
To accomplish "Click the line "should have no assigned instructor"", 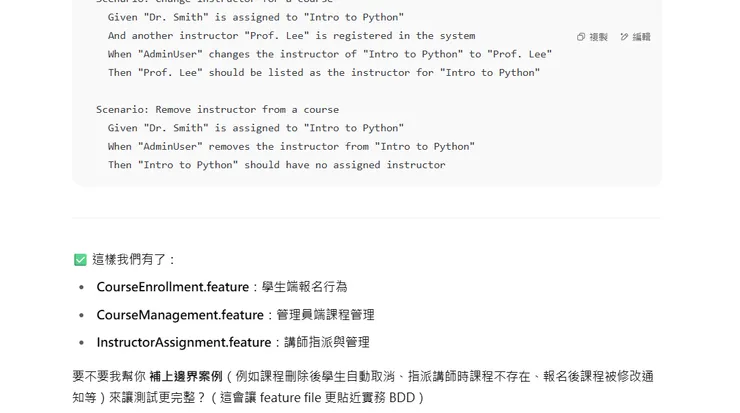I will pyautogui.click(x=276, y=165).
